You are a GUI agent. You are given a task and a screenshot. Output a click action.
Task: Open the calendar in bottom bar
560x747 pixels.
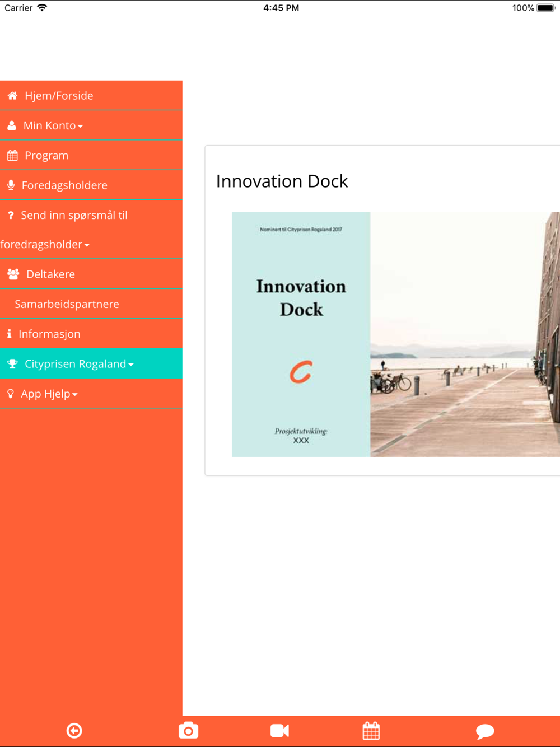371,731
